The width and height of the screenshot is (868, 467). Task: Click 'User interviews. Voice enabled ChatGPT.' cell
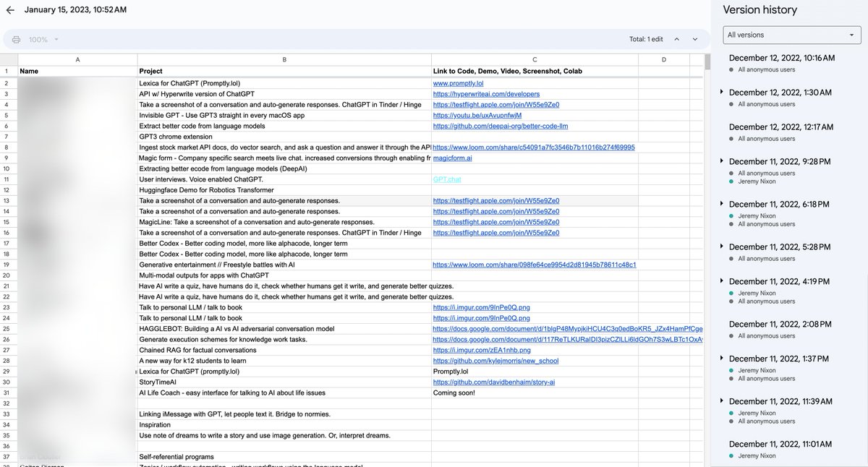pyautogui.click(x=284, y=179)
